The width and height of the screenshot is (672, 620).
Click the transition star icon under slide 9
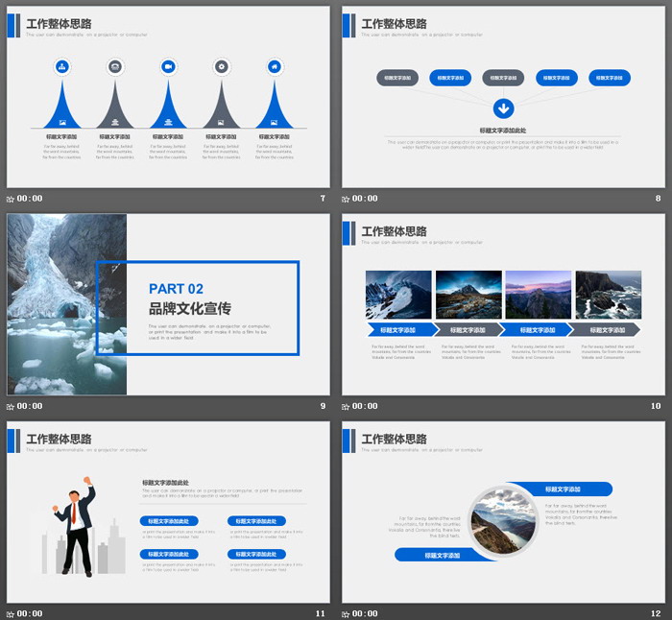(11, 406)
